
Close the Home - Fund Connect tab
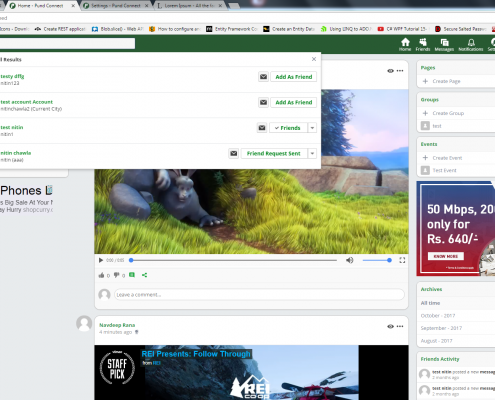73,6
